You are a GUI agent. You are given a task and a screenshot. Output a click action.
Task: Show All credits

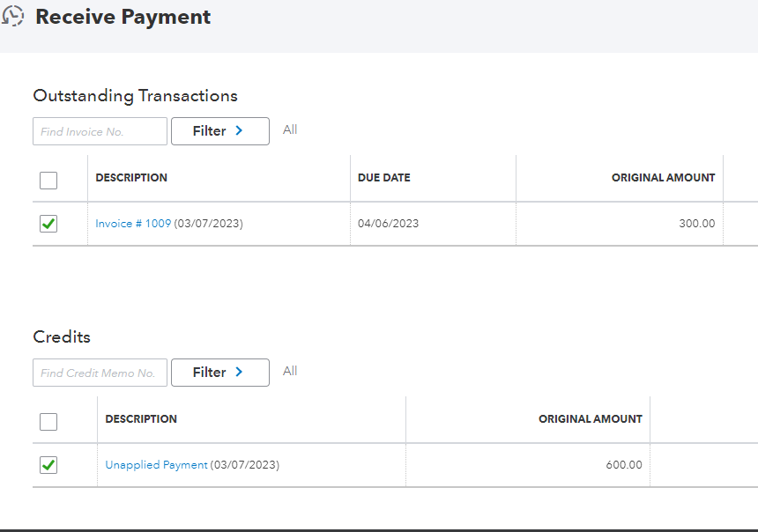point(290,371)
